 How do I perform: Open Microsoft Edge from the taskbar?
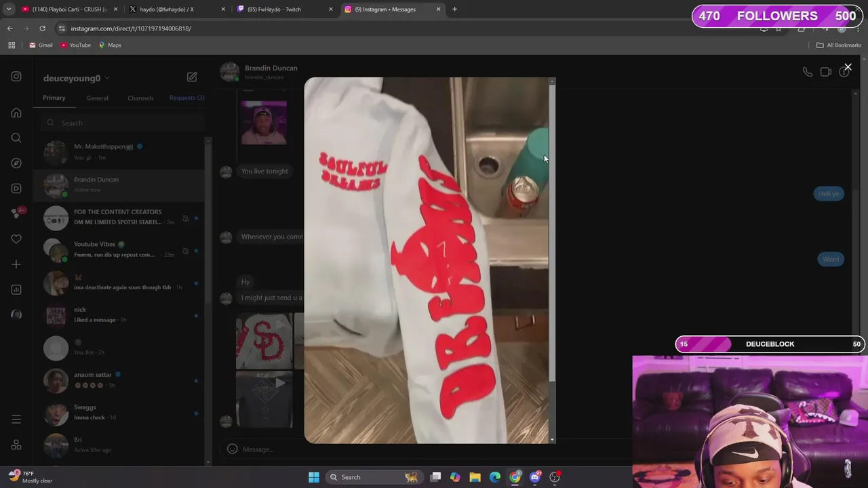(495, 477)
